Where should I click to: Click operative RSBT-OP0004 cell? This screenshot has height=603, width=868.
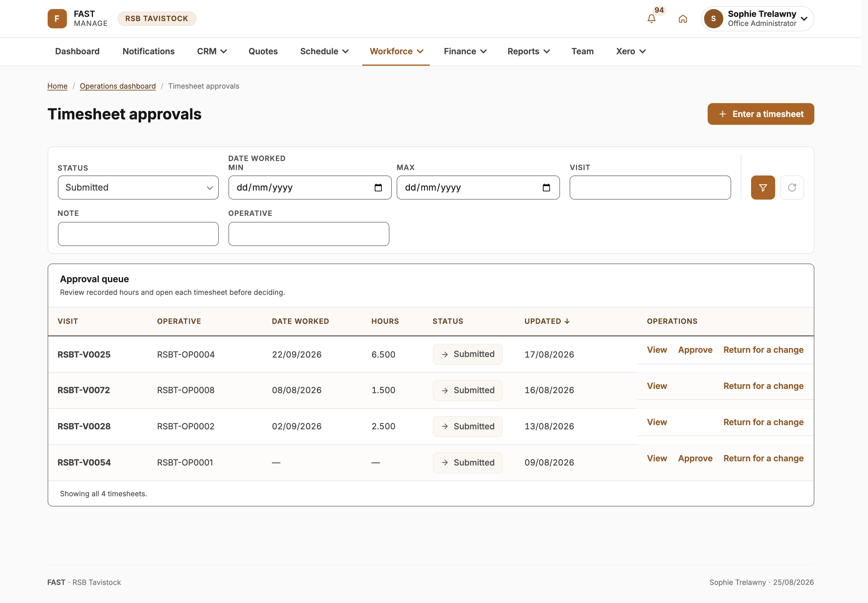(x=186, y=354)
